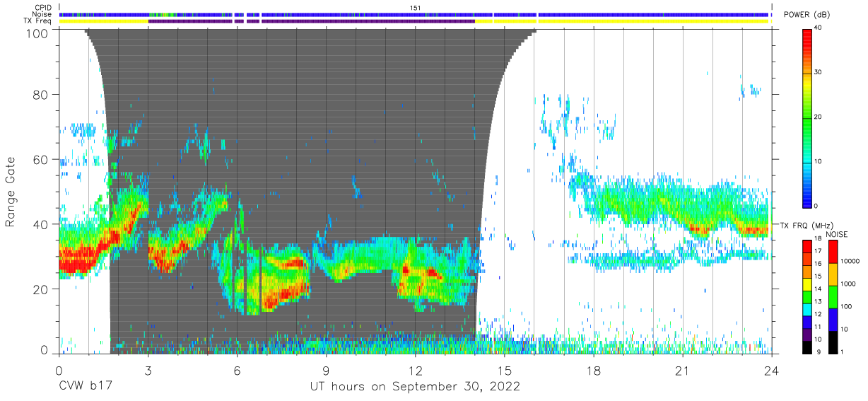This screenshot has height=401, width=868.
Task: Click the Range Gate tick label '100'
Action: click(37, 33)
